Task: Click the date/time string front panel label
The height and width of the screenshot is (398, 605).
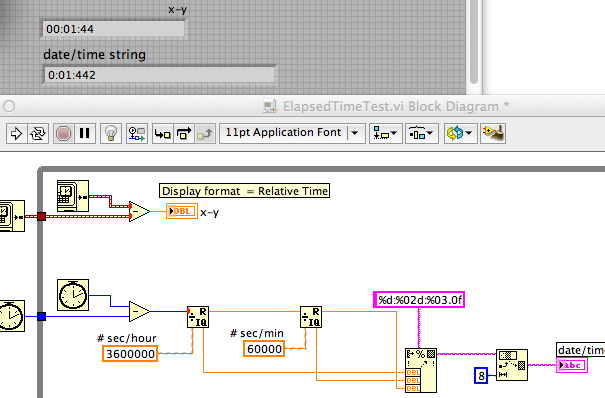Action: (x=95, y=54)
